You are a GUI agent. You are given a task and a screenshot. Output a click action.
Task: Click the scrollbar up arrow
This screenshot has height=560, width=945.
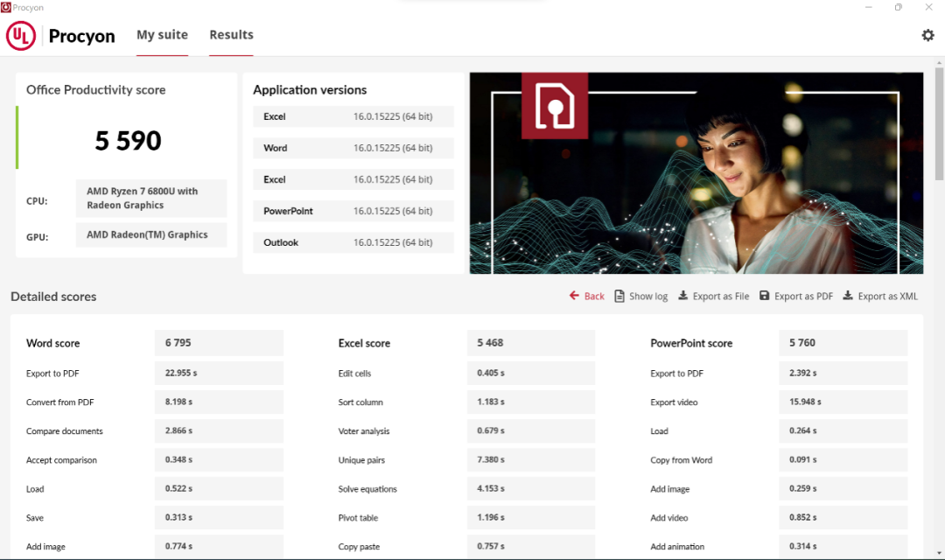(x=940, y=62)
